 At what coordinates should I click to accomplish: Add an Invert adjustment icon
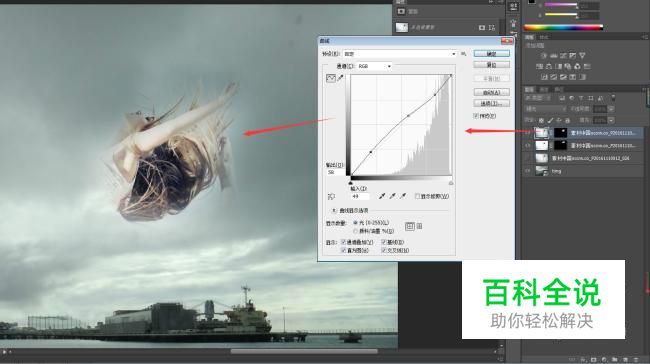pyautogui.click(x=544, y=77)
